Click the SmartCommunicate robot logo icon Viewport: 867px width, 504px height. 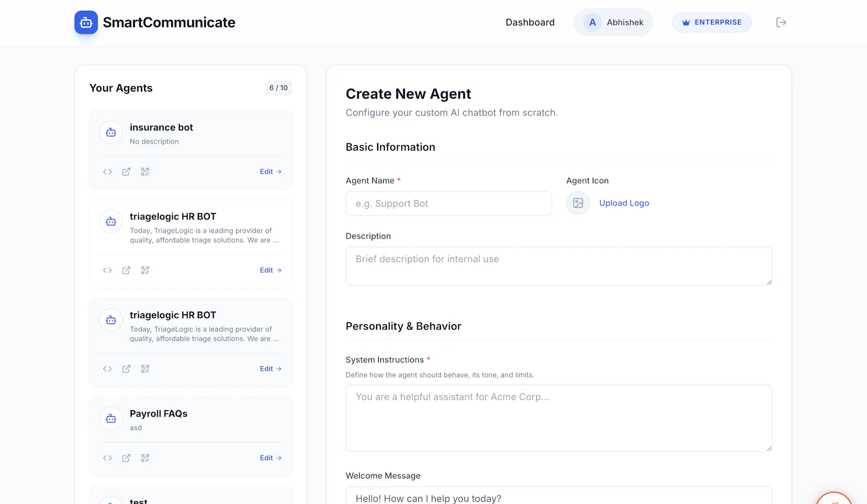coord(86,22)
